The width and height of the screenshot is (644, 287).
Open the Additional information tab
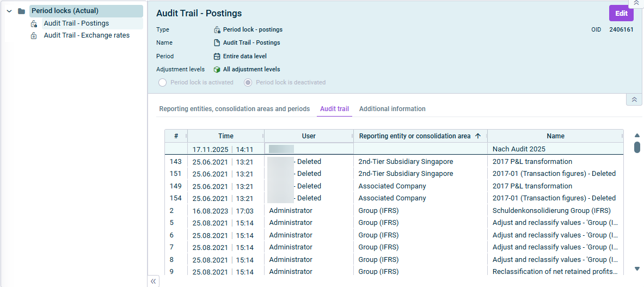(392, 109)
